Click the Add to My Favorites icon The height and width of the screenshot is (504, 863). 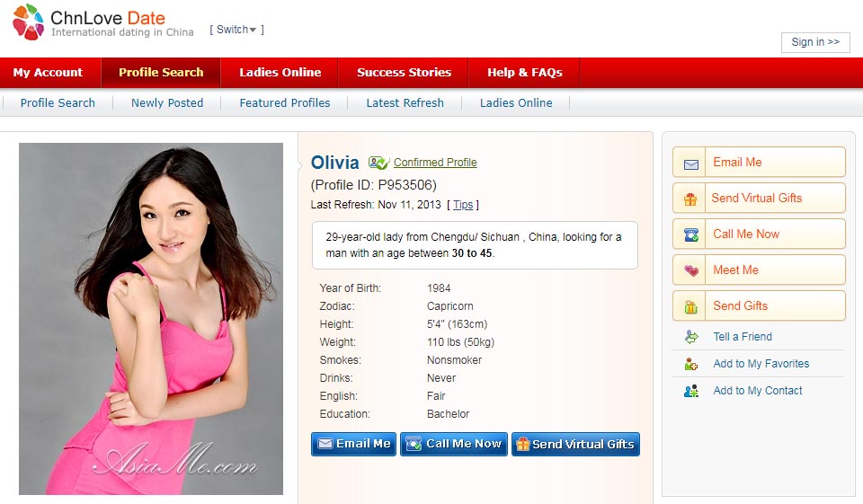690,364
